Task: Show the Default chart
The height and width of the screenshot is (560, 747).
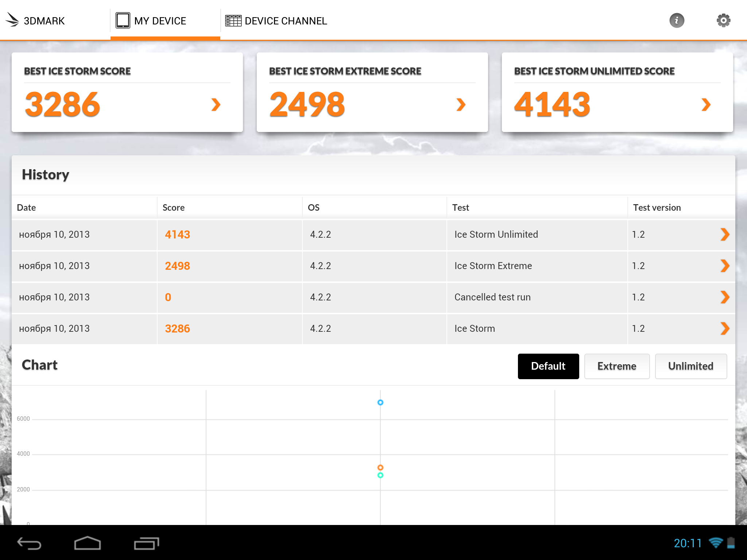Action: coord(548,366)
